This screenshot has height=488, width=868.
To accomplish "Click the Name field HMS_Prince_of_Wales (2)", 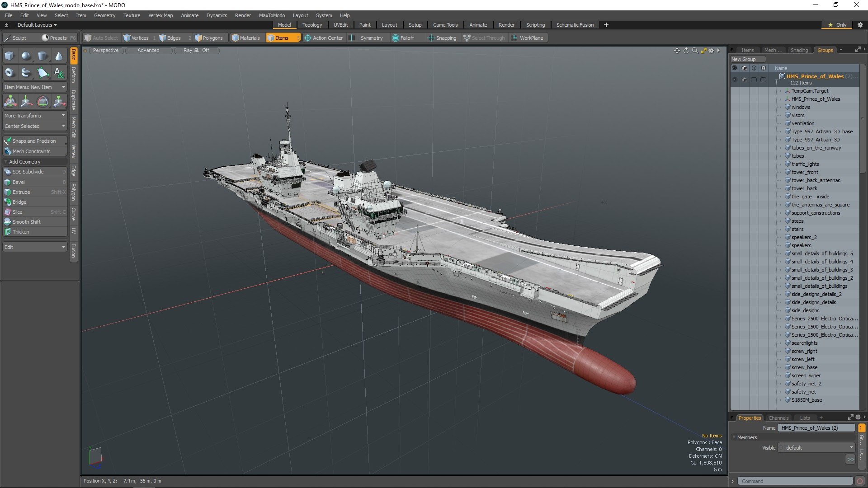I will pos(816,428).
